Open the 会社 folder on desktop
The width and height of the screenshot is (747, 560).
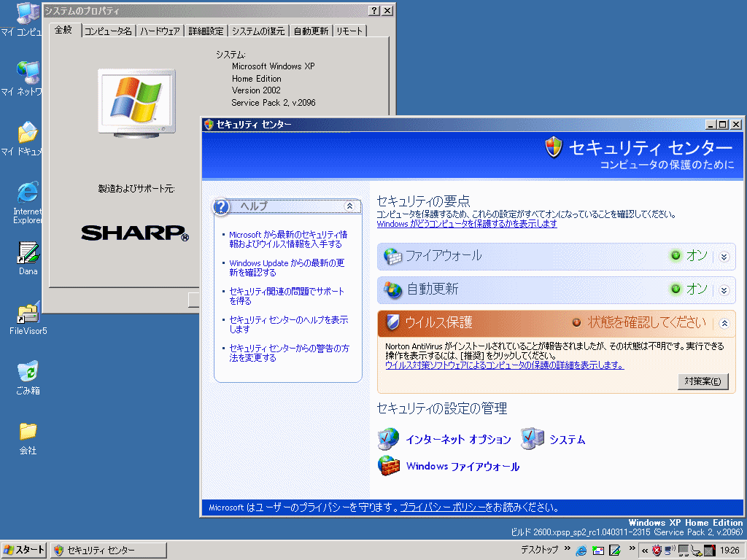(x=28, y=432)
